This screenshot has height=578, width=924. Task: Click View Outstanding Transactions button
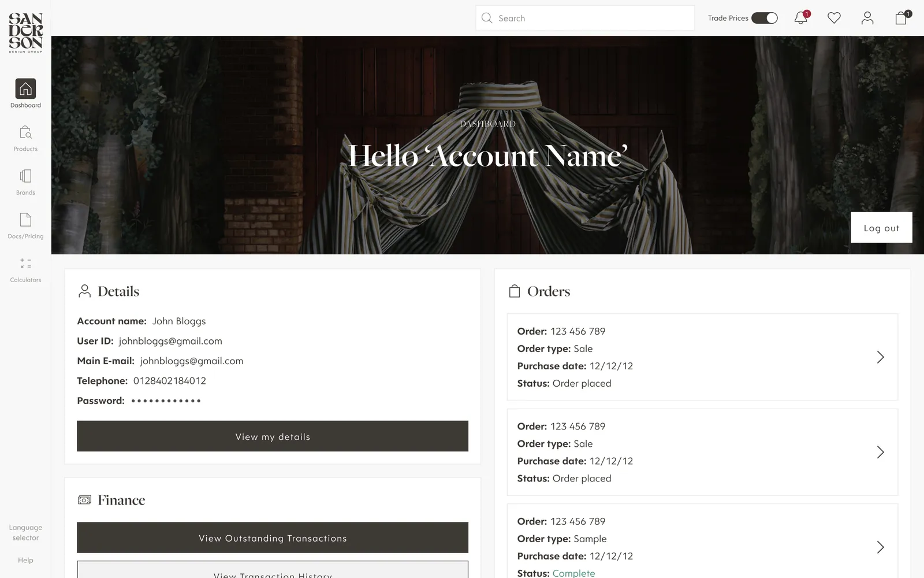(x=273, y=538)
